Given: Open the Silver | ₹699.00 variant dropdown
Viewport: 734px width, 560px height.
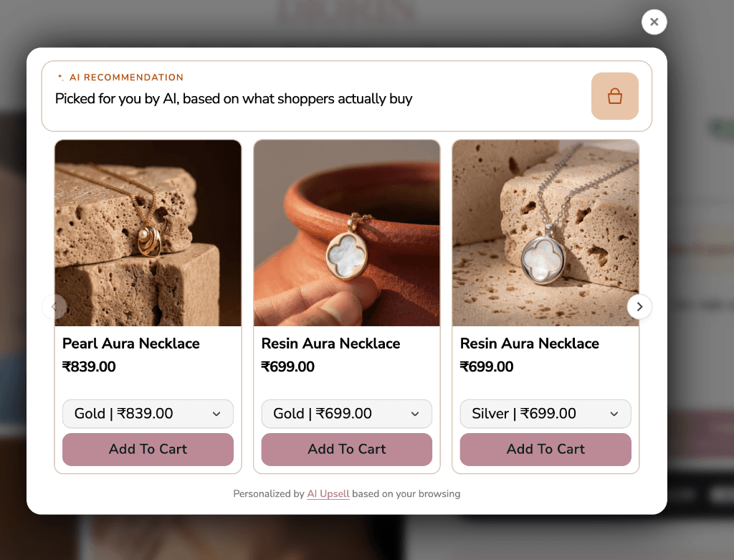Looking at the screenshot, I should coord(545,414).
